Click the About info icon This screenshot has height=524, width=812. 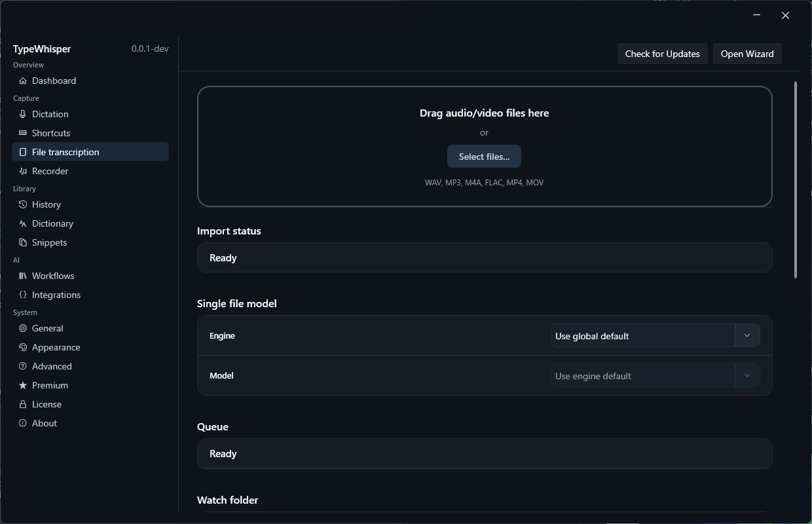tap(23, 423)
